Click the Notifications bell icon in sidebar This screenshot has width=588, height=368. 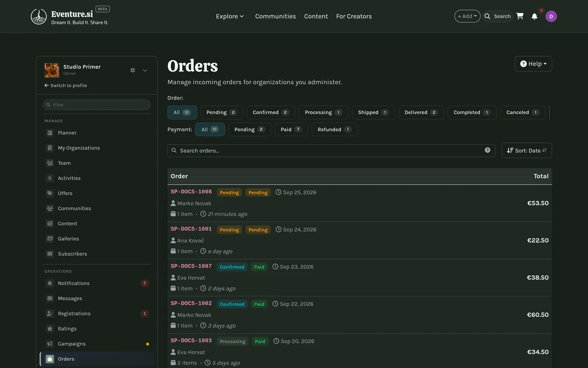[50, 283]
